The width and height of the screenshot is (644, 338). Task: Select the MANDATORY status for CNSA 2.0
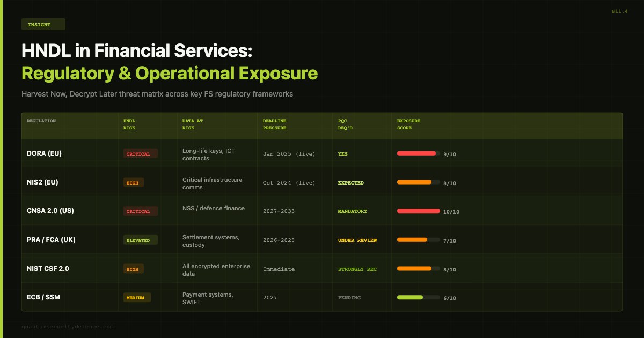353,211
